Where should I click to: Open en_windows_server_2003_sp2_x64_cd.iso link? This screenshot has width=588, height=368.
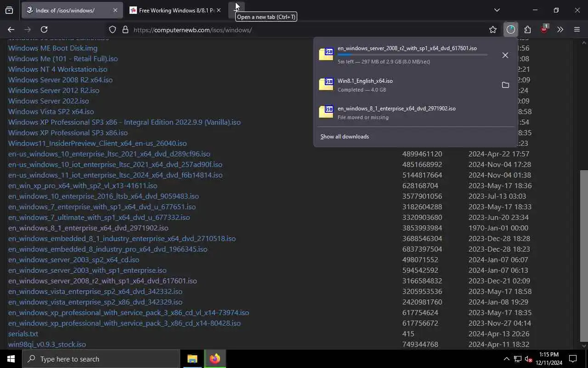(x=73, y=259)
